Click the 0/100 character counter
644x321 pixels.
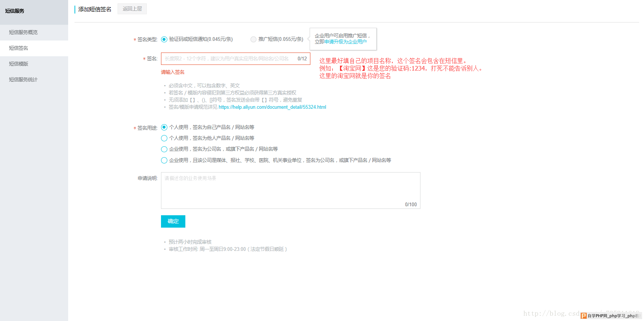[x=411, y=205]
